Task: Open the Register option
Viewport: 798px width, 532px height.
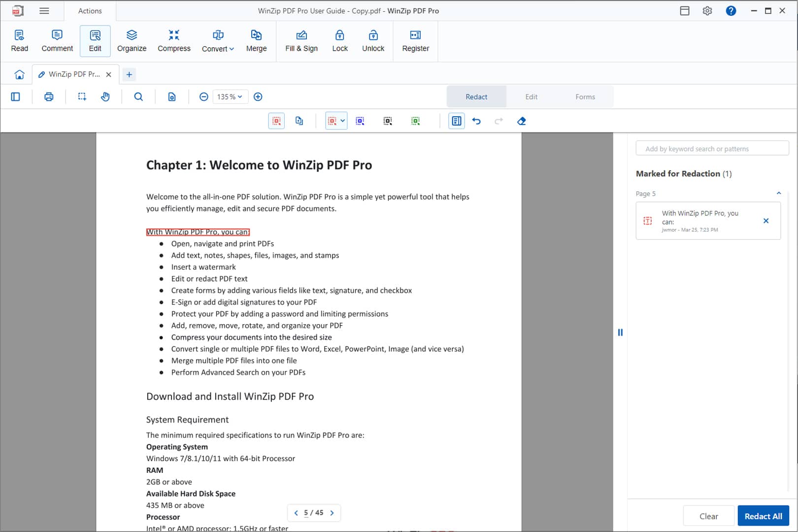Action: 415,41
